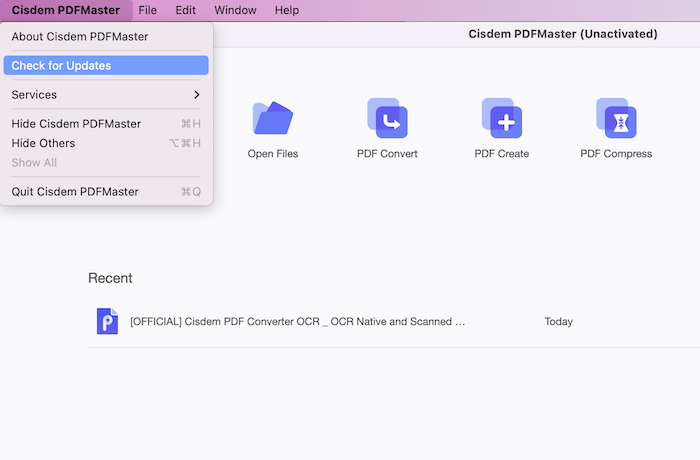Viewport: 700px width, 460px height.
Task: Select About Cisdem PDFMaster
Action: [106, 37]
